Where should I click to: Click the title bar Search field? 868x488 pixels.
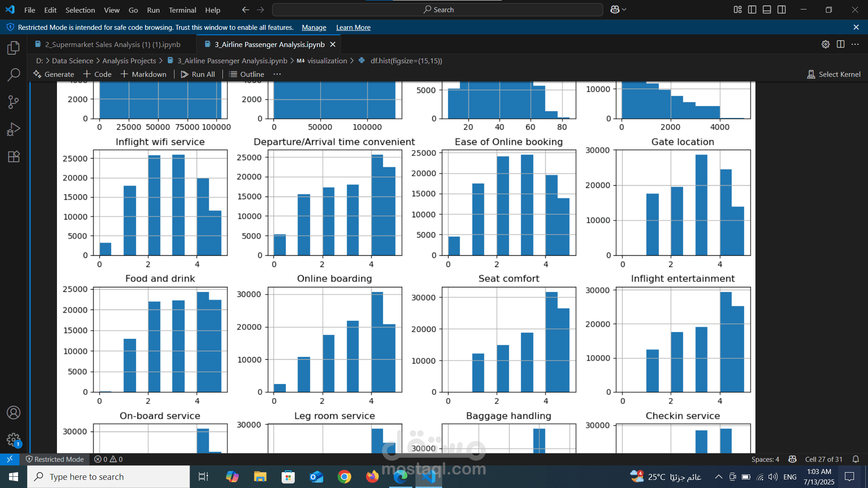point(438,9)
